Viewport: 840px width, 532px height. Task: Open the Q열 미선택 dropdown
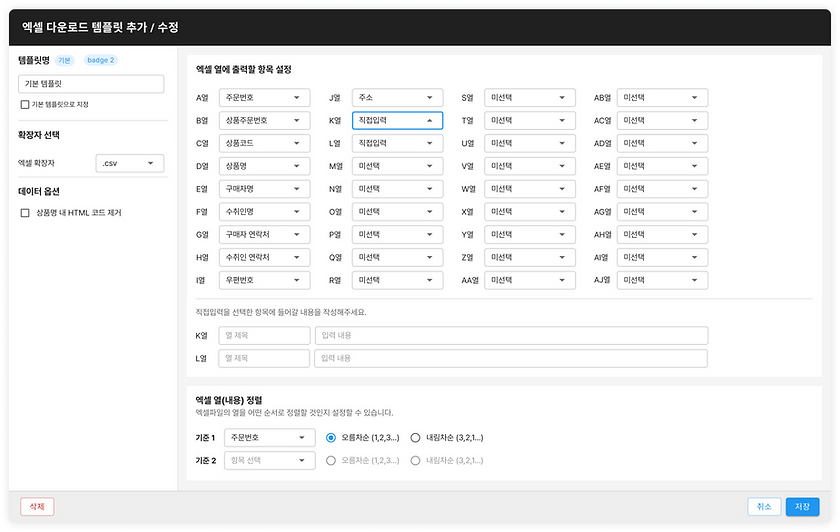pos(398,258)
